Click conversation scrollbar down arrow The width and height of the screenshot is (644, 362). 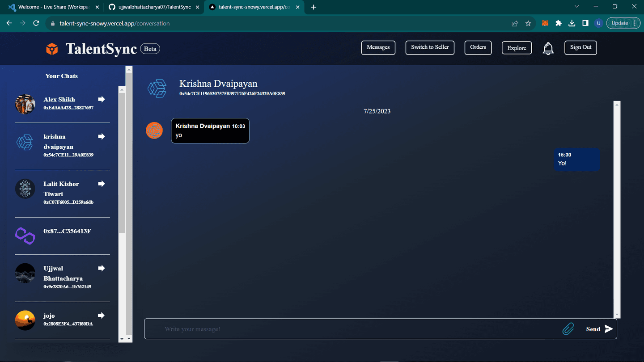(x=617, y=315)
